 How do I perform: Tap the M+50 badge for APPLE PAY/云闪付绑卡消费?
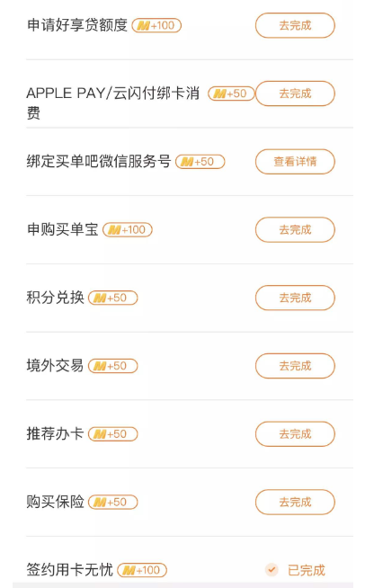click(231, 94)
